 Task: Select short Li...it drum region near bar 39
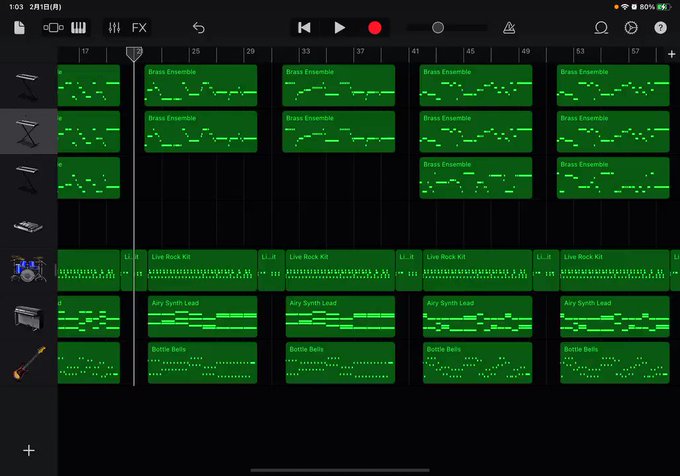click(409, 271)
